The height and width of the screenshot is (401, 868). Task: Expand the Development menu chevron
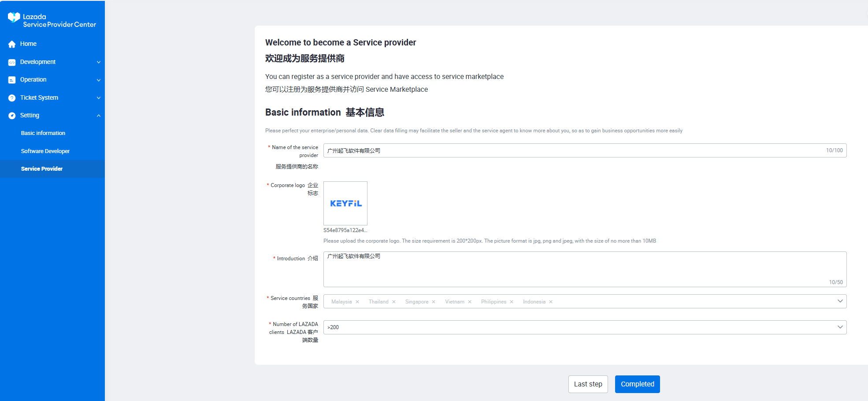[x=99, y=62]
